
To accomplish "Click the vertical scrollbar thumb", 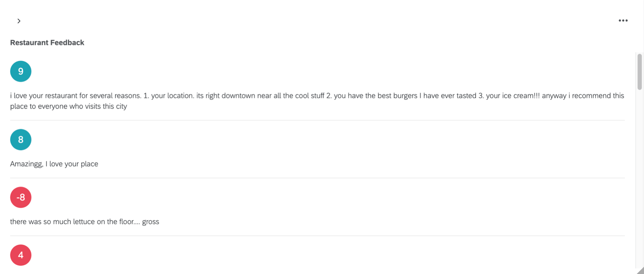I will 639,72.
